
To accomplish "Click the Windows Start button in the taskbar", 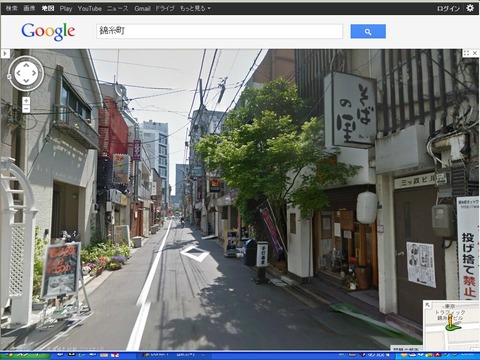I will tap(25, 355).
